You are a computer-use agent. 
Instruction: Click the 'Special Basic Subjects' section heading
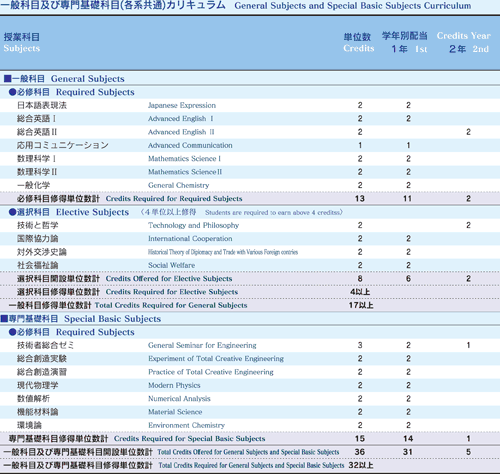coord(113,319)
